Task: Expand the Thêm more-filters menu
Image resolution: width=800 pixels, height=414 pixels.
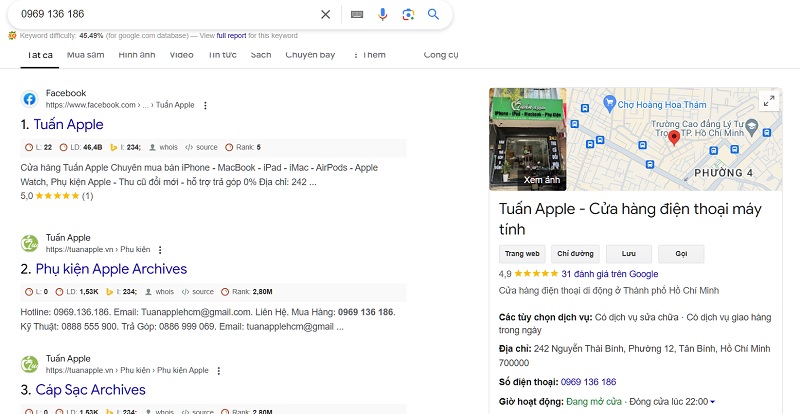Action: (x=369, y=55)
